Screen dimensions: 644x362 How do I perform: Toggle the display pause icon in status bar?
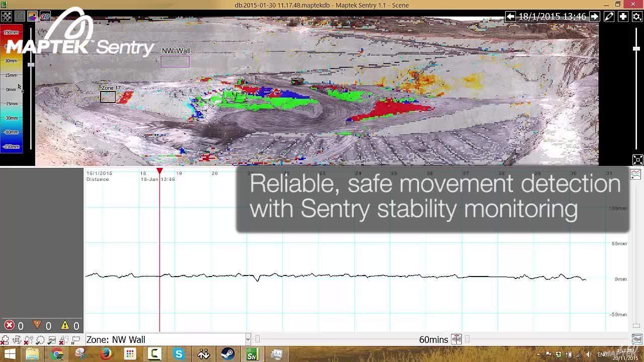[x=76, y=340]
